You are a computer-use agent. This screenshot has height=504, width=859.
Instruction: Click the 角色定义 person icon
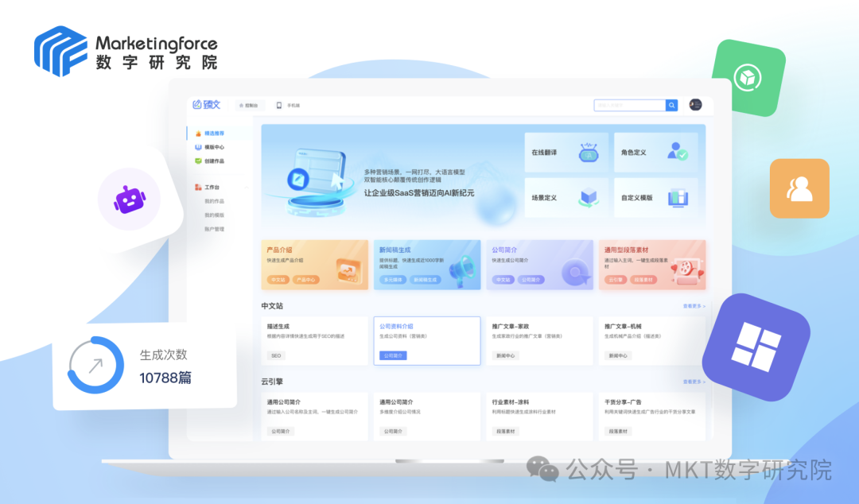678,152
